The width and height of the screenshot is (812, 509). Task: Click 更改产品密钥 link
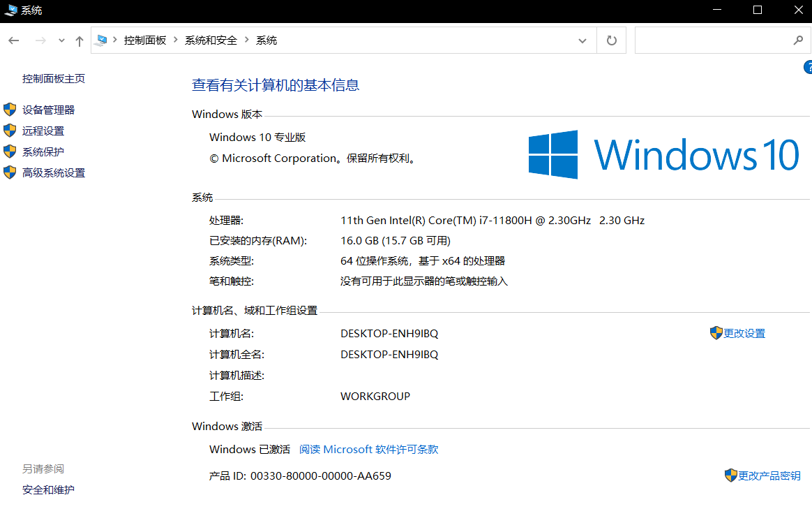pos(769,475)
